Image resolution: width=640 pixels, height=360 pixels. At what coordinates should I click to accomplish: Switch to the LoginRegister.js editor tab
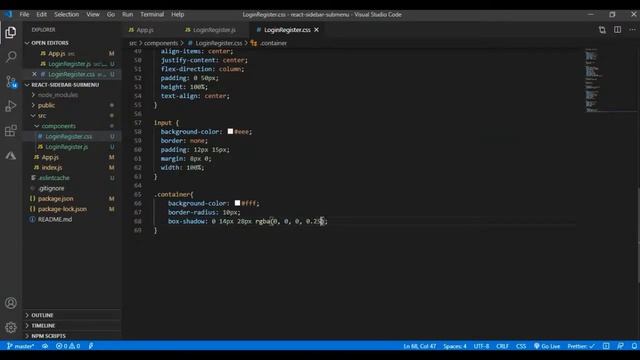click(x=213, y=30)
